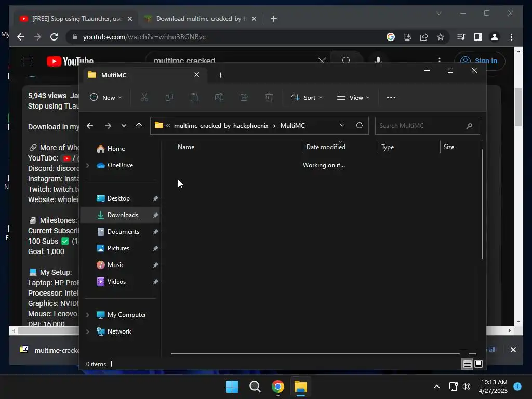Reload the Chrome page
Screen dimensions: 532x399
pyautogui.click(x=54, y=37)
